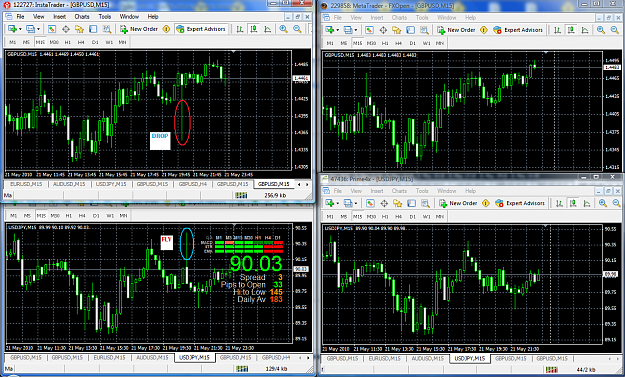Open View menu in FXOpen window
This screenshot has width=625, height=377.
pyautogui.click(x=356, y=18)
